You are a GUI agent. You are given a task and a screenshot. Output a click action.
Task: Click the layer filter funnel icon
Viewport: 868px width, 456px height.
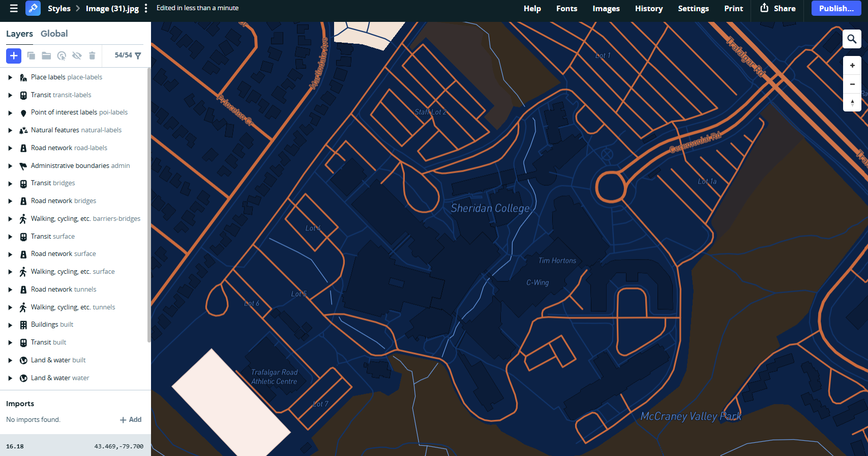[138, 55]
